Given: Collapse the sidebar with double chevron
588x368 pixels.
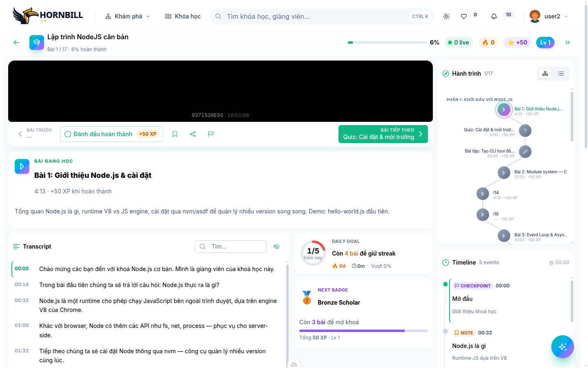Looking at the screenshot, I should [x=568, y=43].
